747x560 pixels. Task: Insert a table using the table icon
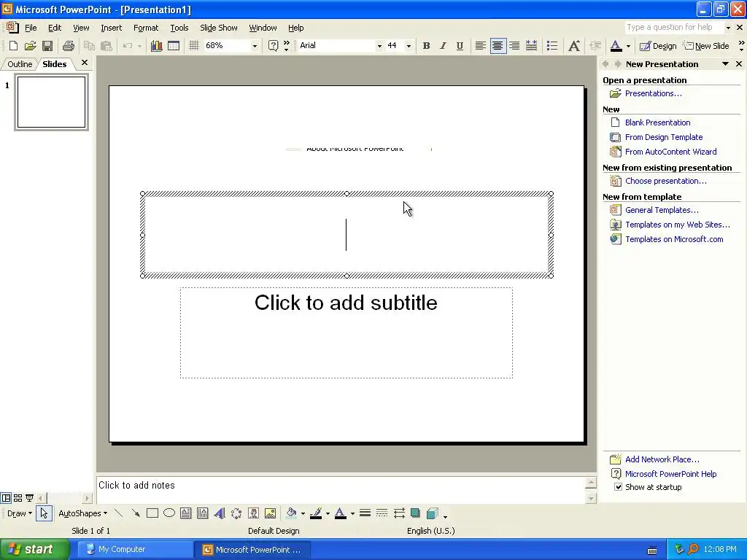click(x=174, y=46)
